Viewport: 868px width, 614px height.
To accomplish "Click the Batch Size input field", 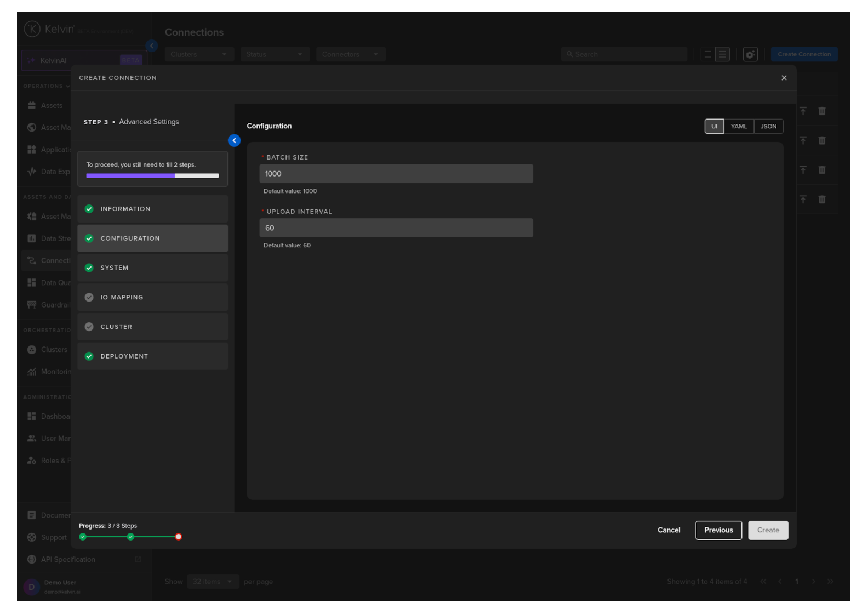I will point(396,174).
